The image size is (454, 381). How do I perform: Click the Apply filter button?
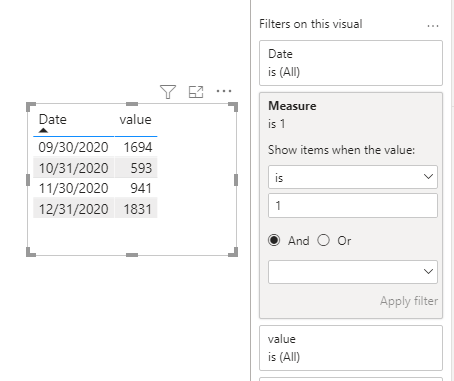[409, 301]
